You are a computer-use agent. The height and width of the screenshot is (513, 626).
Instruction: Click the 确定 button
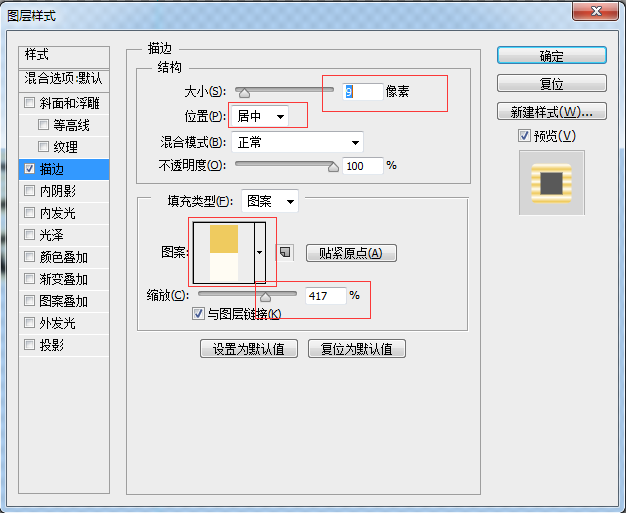551,56
